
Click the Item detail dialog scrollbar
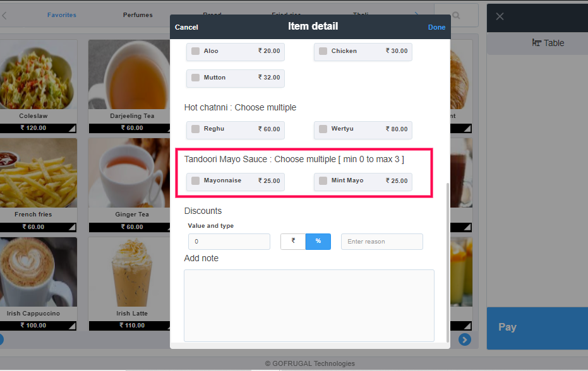(448, 262)
